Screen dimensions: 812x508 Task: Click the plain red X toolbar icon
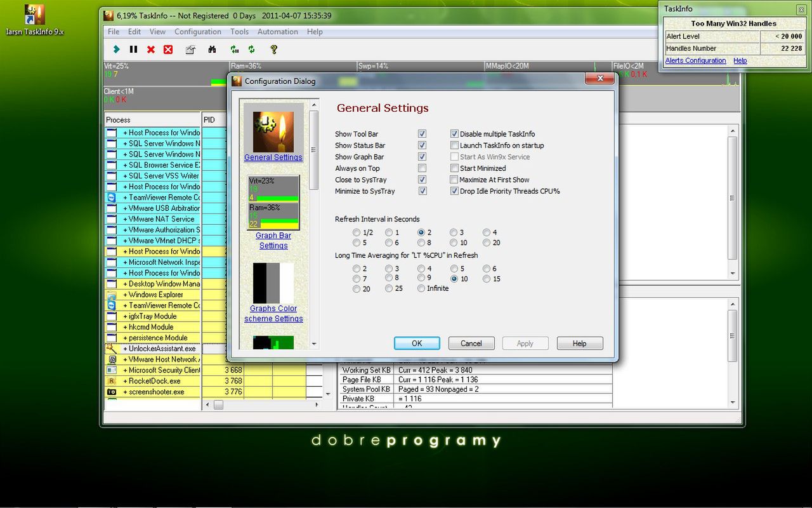151,50
